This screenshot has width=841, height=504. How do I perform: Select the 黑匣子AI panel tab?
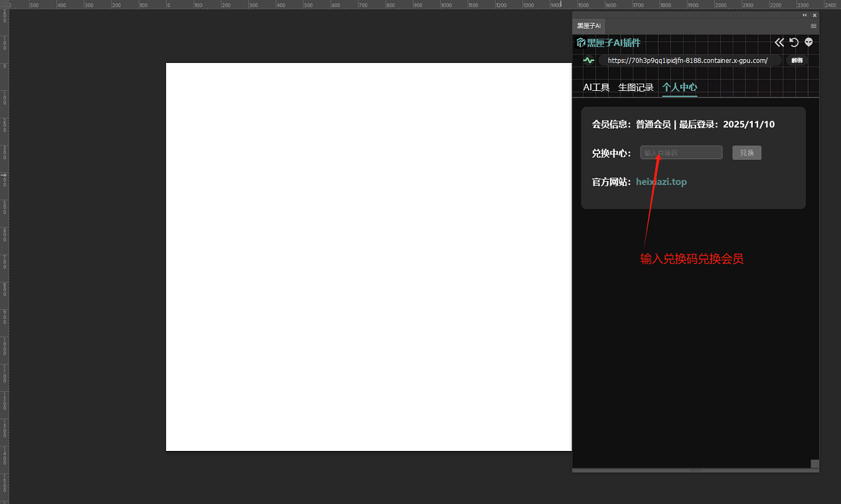point(589,26)
